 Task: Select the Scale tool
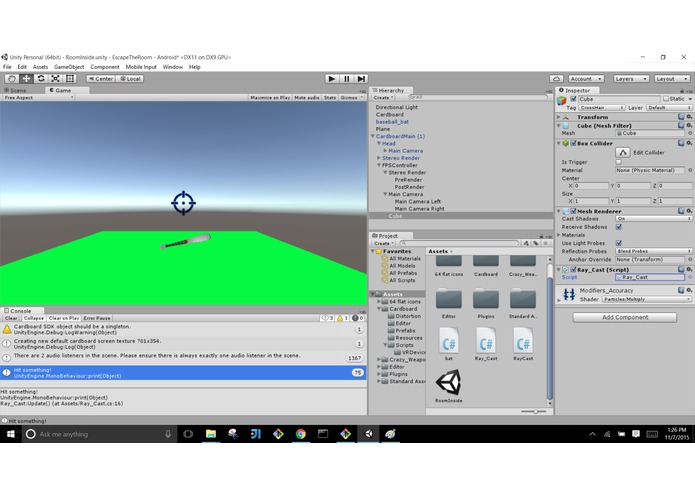point(55,78)
